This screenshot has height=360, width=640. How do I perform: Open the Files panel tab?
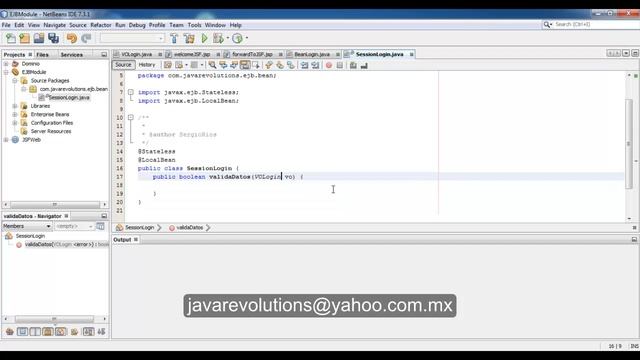click(x=42, y=55)
